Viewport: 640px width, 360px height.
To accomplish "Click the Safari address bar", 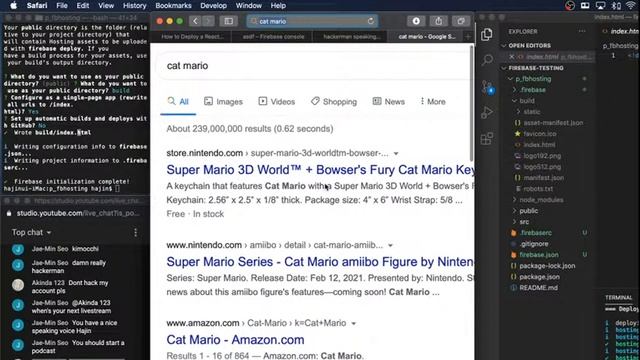I will tap(312, 21).
